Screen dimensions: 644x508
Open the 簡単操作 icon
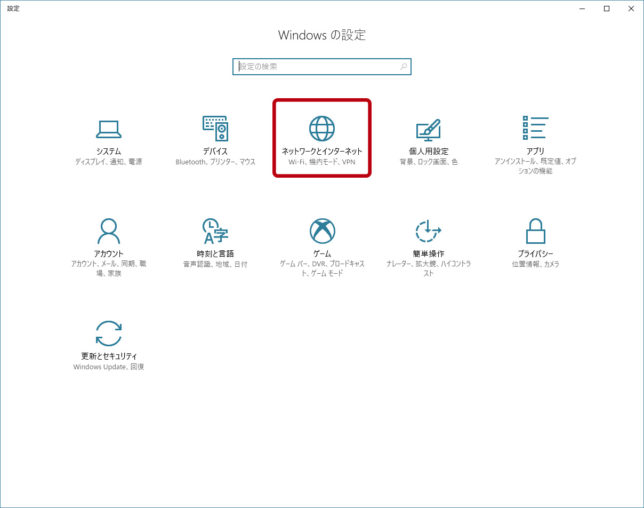point(428,231)
